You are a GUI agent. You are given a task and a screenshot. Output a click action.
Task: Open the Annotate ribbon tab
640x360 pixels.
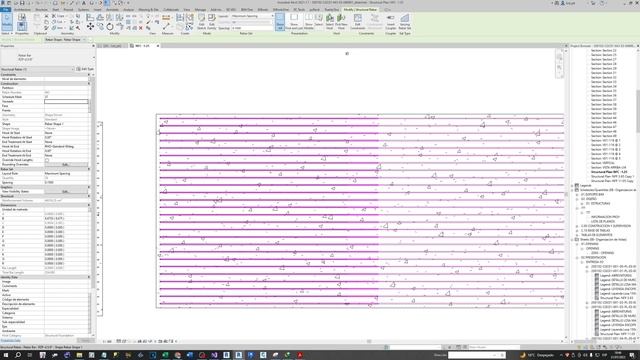click(x=112, y=9)
